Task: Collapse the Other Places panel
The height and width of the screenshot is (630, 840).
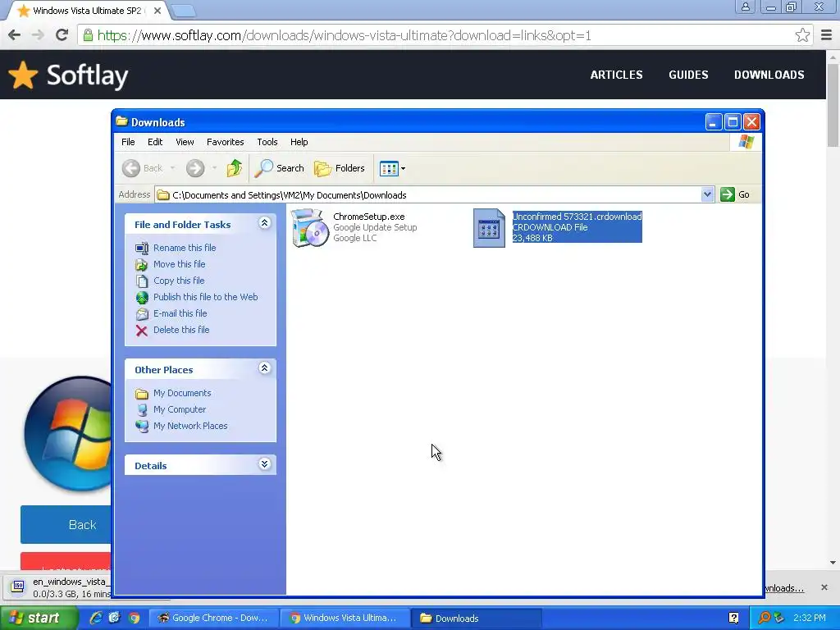Action: tap(264, 368)
